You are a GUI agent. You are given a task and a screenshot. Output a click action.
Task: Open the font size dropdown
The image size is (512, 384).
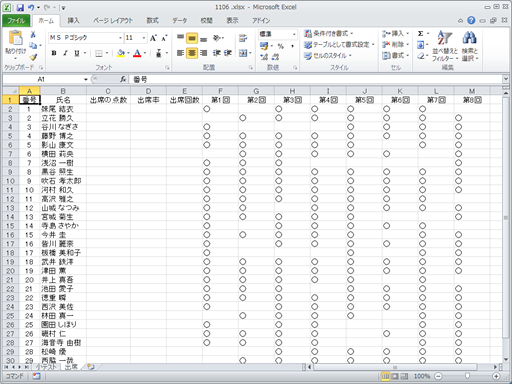tap(144, 38)
